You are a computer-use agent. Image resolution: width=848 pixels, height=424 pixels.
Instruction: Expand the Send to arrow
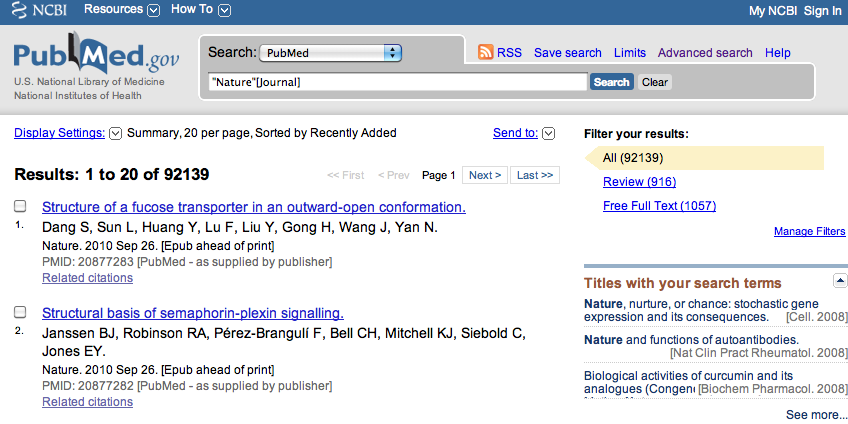point(548,134)
